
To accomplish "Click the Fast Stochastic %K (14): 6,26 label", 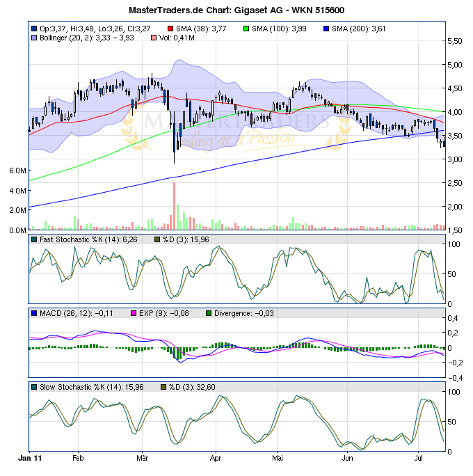I will click(88, 239).
